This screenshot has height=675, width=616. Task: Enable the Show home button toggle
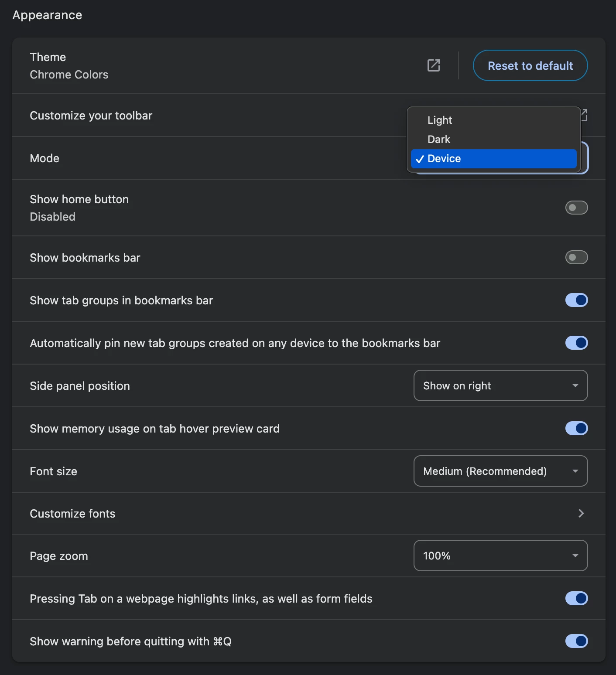pyautogui.click(x=576, y=208)
